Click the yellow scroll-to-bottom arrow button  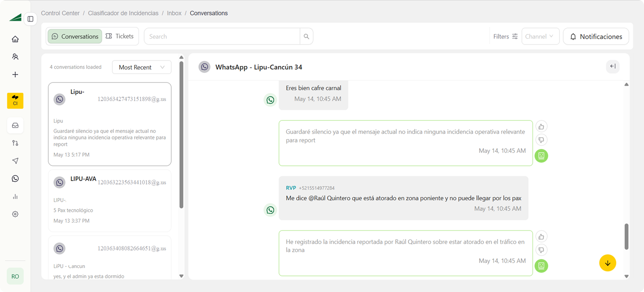[x=608, y=263]
